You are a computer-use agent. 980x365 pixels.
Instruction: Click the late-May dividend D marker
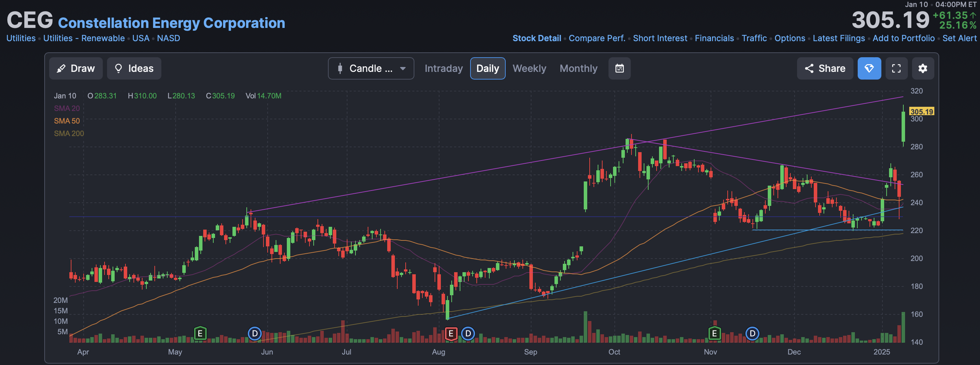[255, 334]
